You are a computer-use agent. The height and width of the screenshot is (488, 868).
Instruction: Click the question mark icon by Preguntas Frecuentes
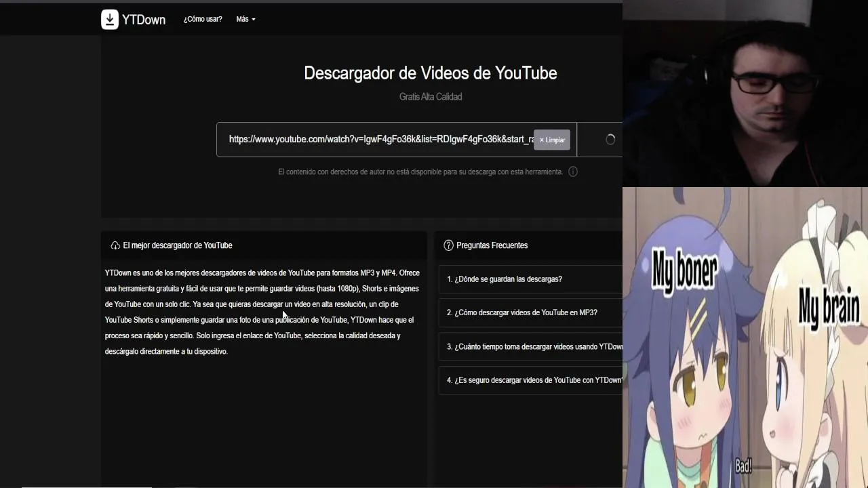click(448, 245)
